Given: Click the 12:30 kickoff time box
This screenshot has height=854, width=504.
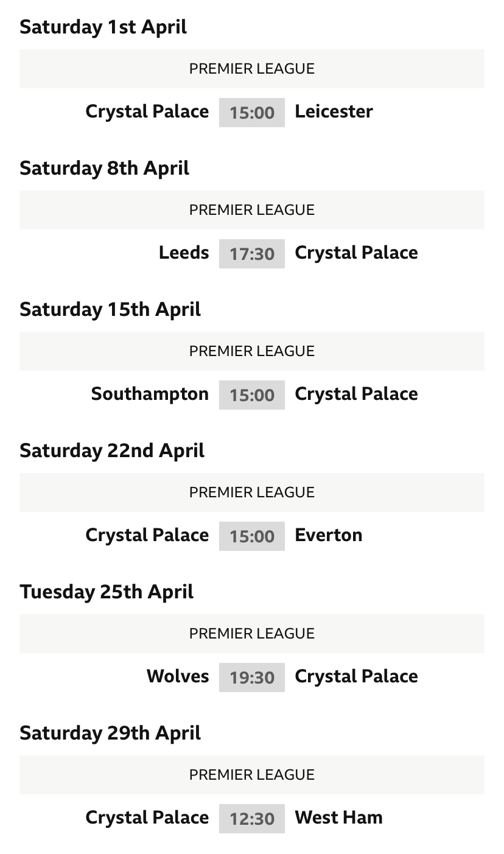Looking at the screenshot, I should [x=252, y=819].
